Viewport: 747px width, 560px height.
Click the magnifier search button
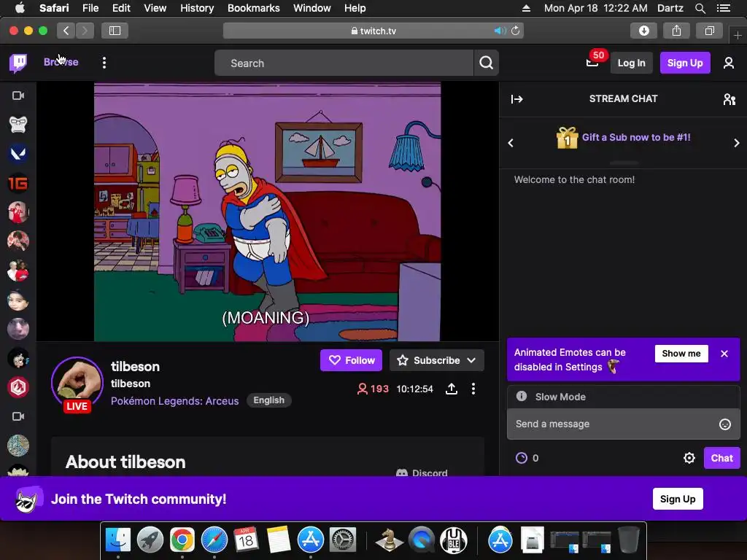tap(486, 63)
